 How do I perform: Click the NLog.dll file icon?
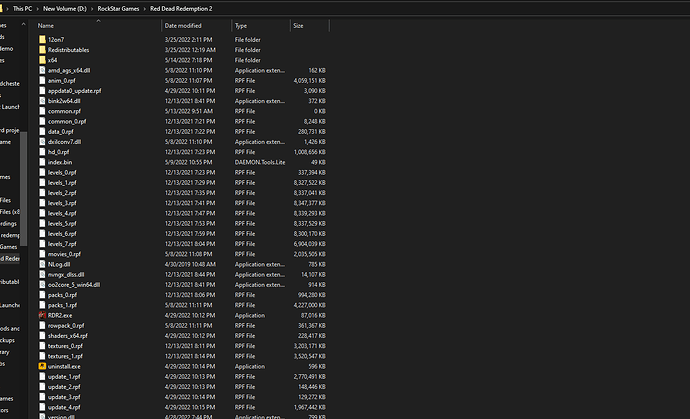42,264
